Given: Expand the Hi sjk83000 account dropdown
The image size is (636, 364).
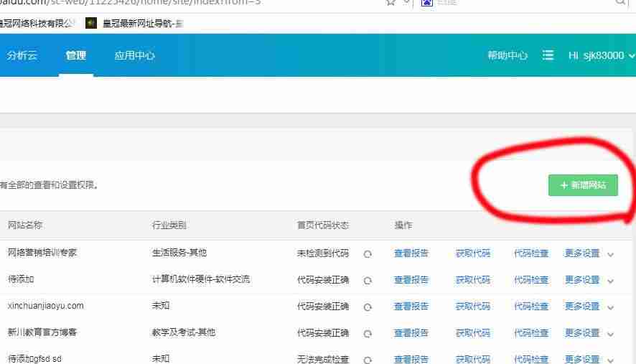Looking at the screenshot, I should (602, 55).
